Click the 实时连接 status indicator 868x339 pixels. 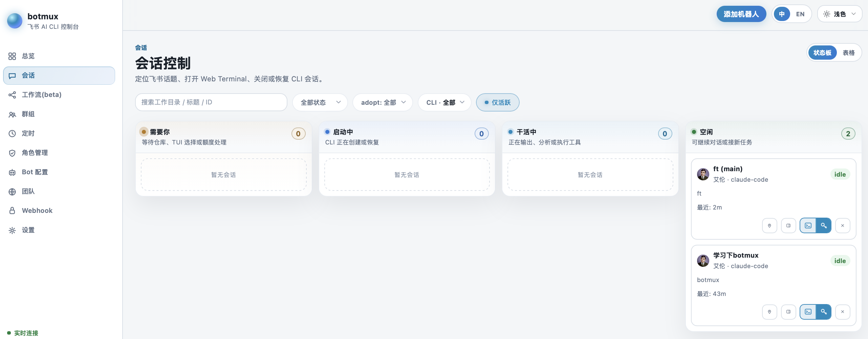[23, 333]
